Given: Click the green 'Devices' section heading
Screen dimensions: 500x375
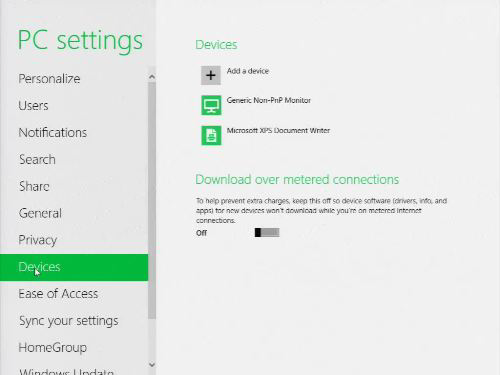Looking at the screenshot, I should click(x=216, y=45).
